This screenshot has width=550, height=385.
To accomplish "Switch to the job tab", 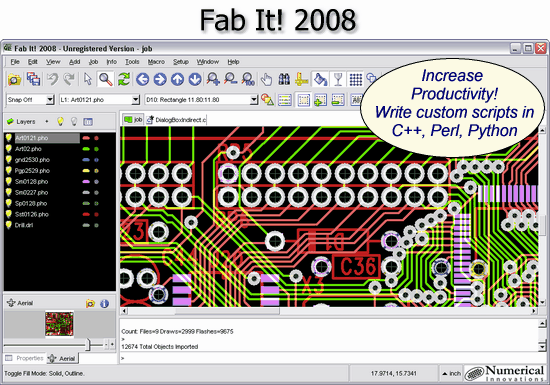I will coord(133,120).
